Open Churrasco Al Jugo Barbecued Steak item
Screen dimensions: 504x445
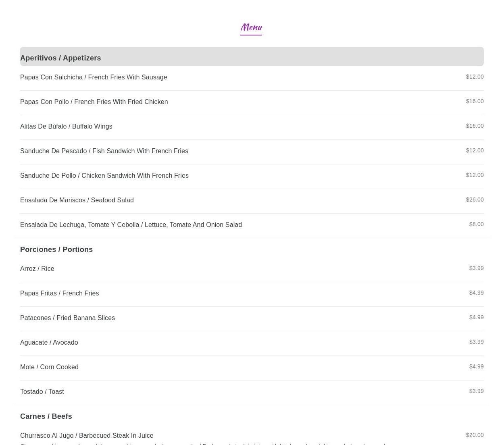pyautogui.click(x=87, y=436)
